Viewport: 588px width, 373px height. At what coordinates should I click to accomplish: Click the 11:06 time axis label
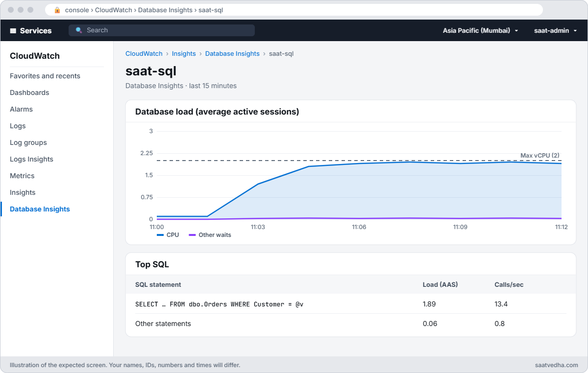[359, 227]
